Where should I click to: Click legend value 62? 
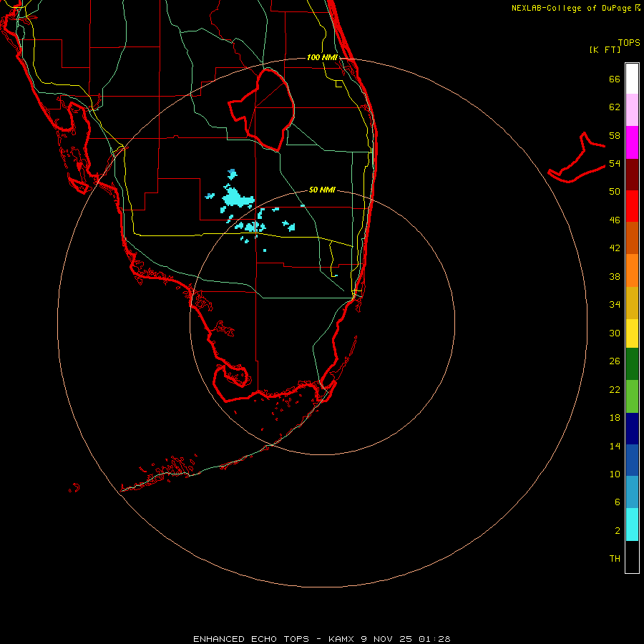point(615,107)
